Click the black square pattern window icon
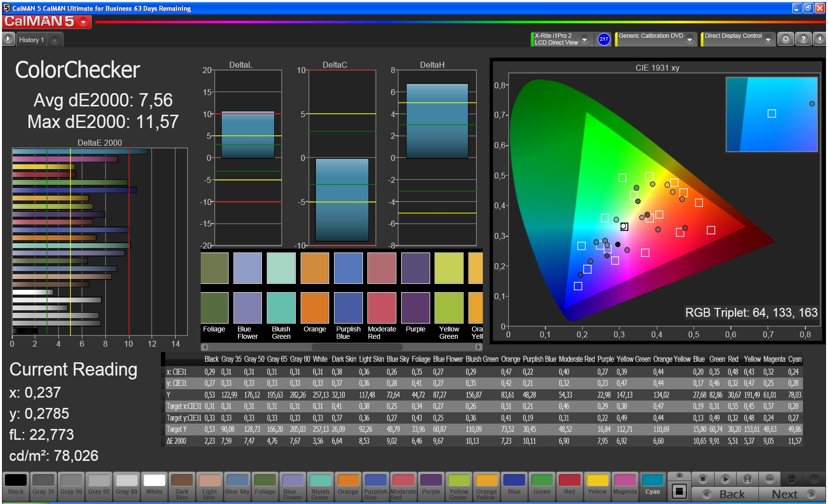 pyautogui.click(x=679, y=491)
